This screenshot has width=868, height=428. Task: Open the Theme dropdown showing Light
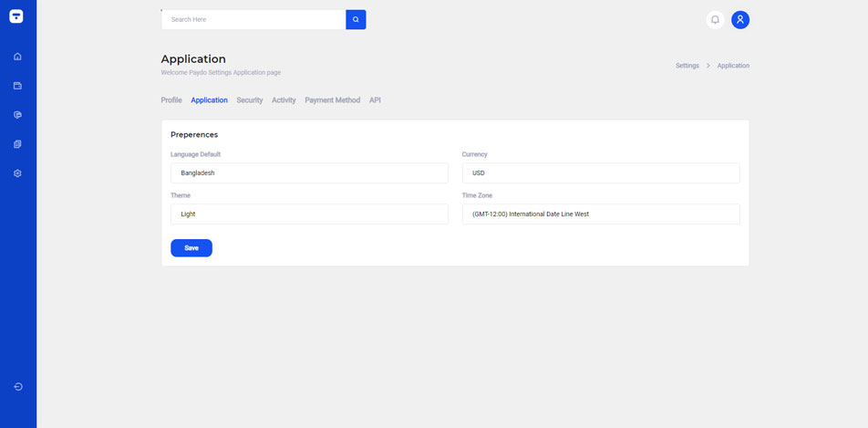[x=309, y=214]
